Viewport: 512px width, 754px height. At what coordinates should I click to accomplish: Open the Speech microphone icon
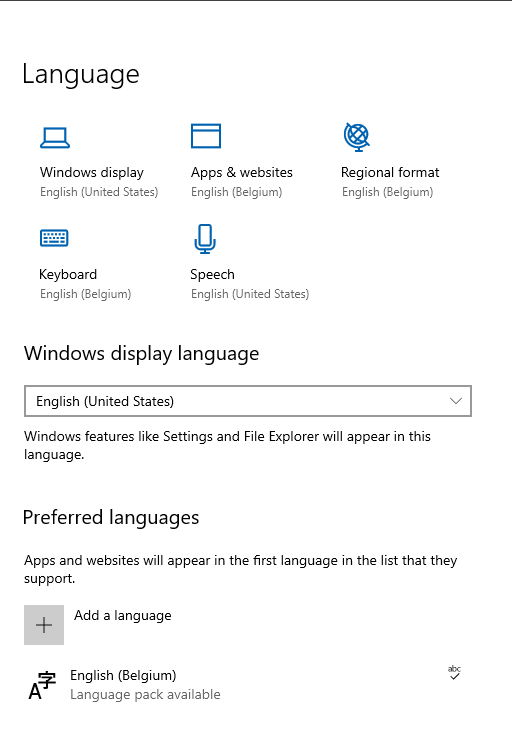pos(205,239)
